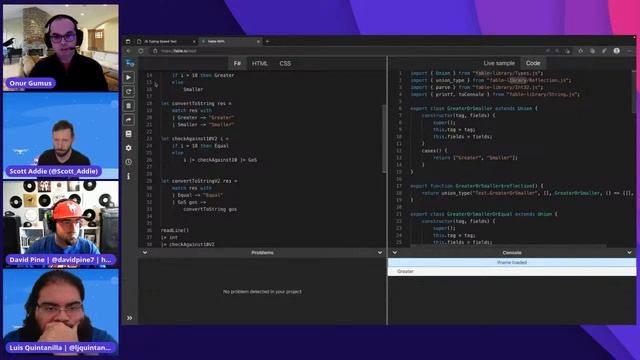Click 'export class GreaterOrSmaller extends Union' line
Image resolution: width=640 pixels, height=360 pixels.
coord(474,109)
